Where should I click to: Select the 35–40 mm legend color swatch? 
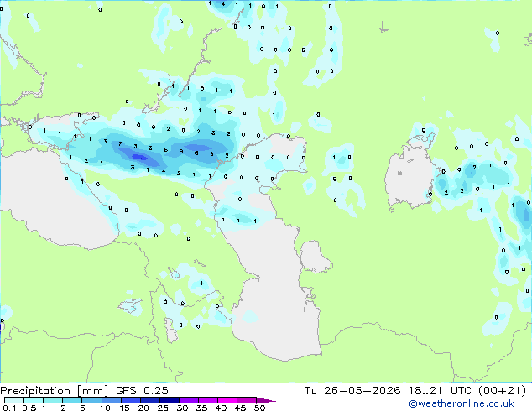208,400
